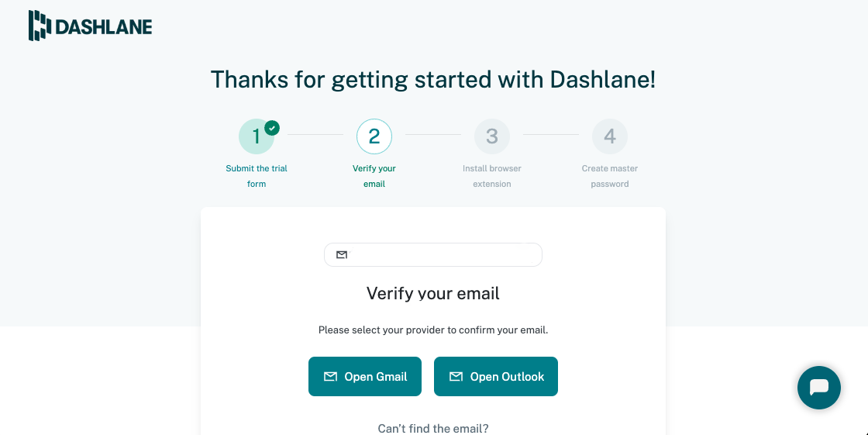Select step 4 circle
The image size is (868, 435).
tap(610, 136)
